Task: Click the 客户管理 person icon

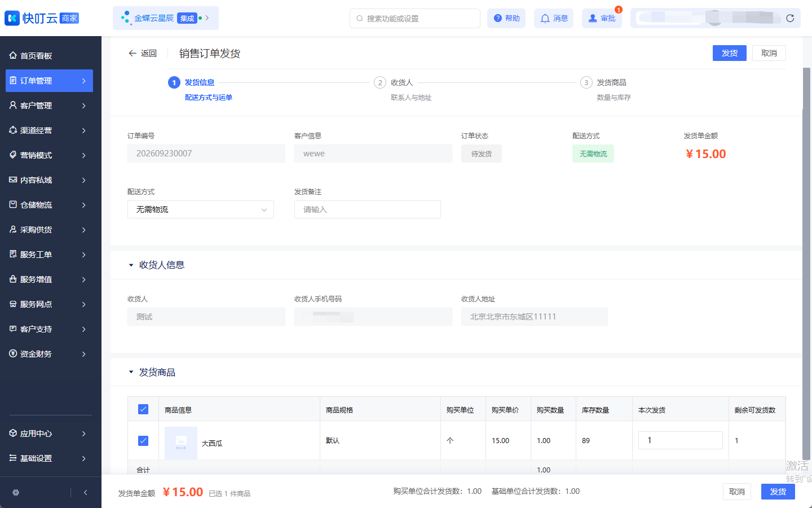Action: [13, 105]
